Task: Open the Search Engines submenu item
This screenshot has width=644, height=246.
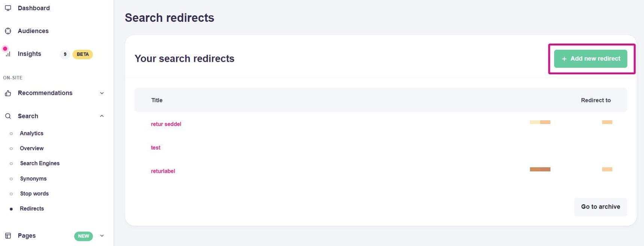Action: pyautogui.click(x=40, y=163)
